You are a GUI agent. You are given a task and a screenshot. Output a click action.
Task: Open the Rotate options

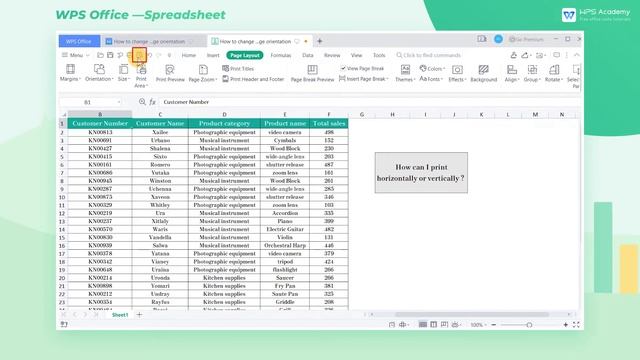554,73
